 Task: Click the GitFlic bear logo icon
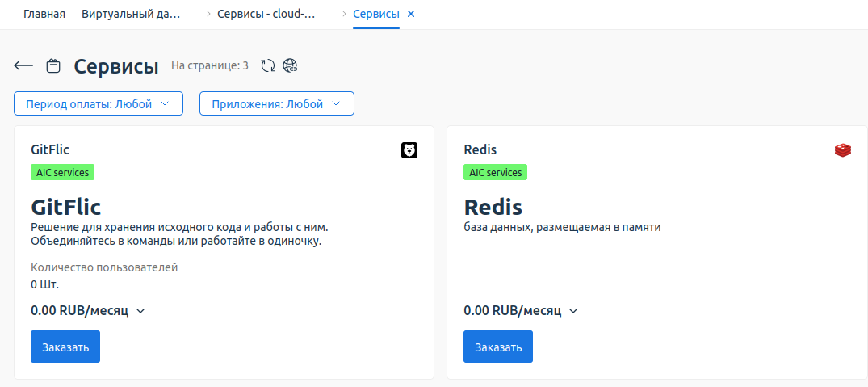(409, 150)
